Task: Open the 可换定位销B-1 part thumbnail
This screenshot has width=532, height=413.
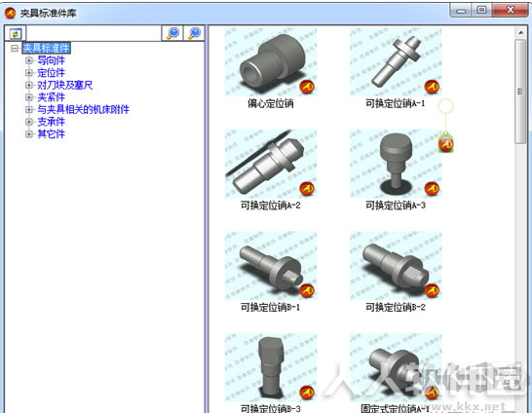Action: [271, 266]
